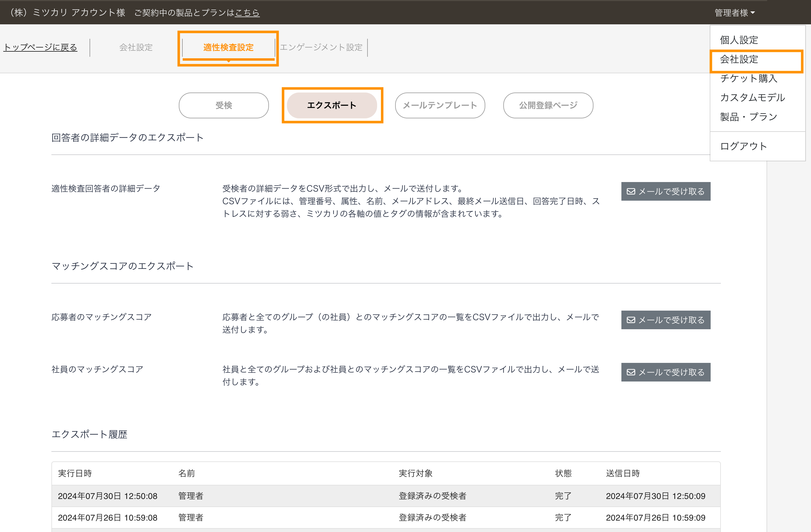Click mail icon for 適性検査回答者の詳細データ export

tap(631, 191)
